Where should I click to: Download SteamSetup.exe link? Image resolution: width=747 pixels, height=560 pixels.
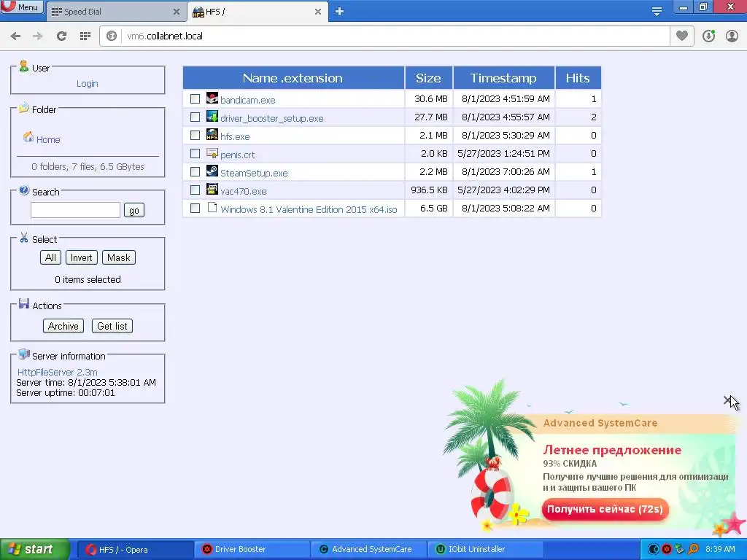[x=254, y=174]
